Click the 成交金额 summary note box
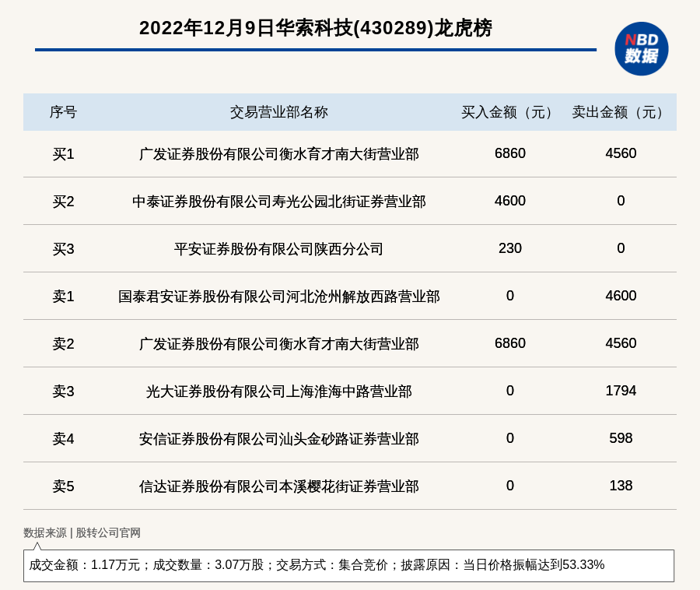This screenshot has width=700, height=590. pyautogui.click(x=348, y=565)
